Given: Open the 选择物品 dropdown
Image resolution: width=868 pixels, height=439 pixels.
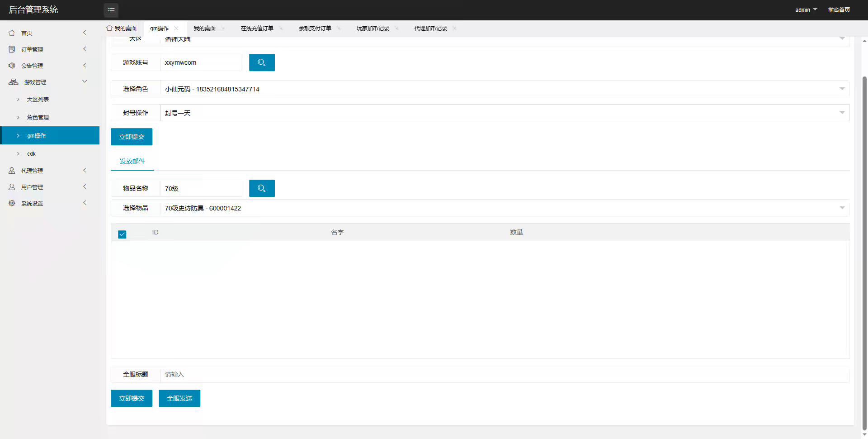Looking at the screenshot, I should [x=504, y=208].
